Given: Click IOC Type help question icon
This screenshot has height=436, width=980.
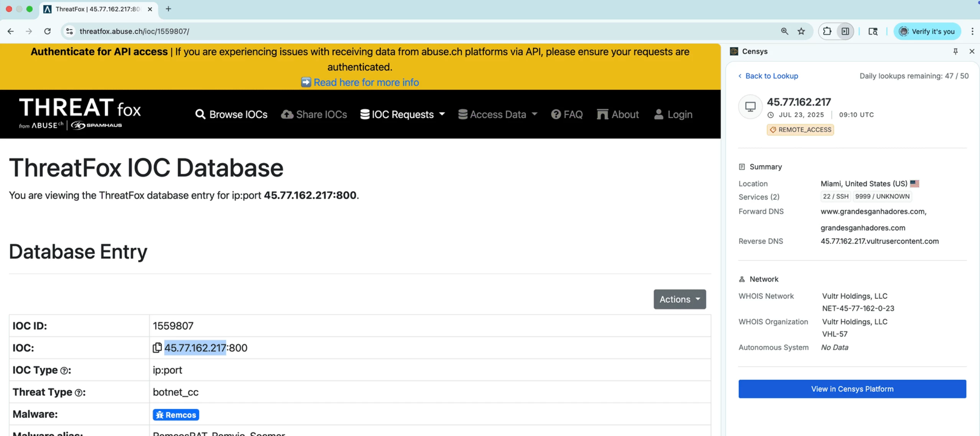Looking at the screenshot, I should [64, 371].
